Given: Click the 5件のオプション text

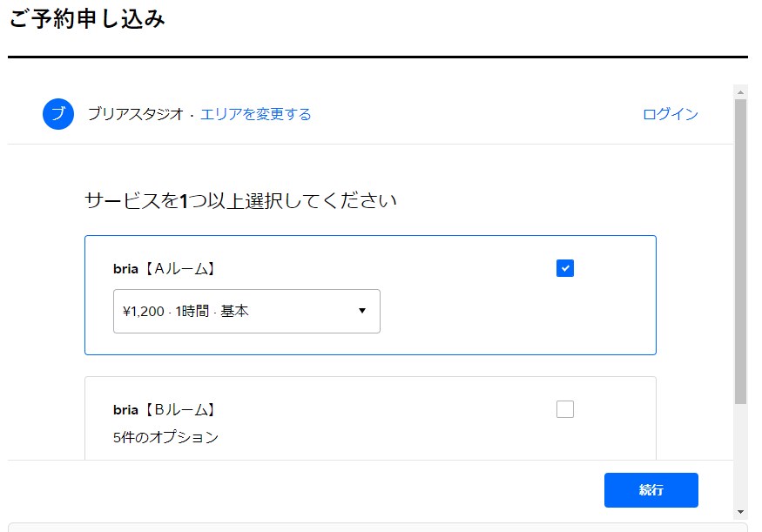Looking at the screenshot, I should [165, 437].
